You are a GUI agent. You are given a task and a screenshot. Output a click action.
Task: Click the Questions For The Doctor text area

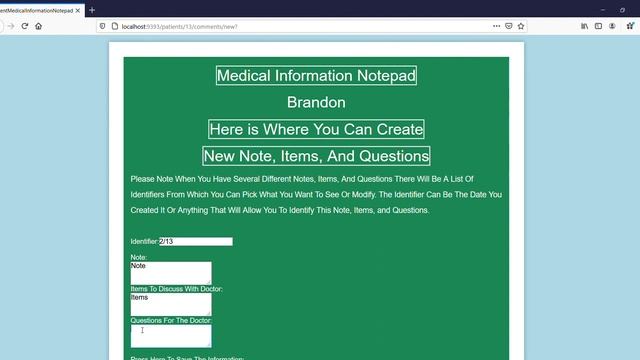(x=171, y=336)
